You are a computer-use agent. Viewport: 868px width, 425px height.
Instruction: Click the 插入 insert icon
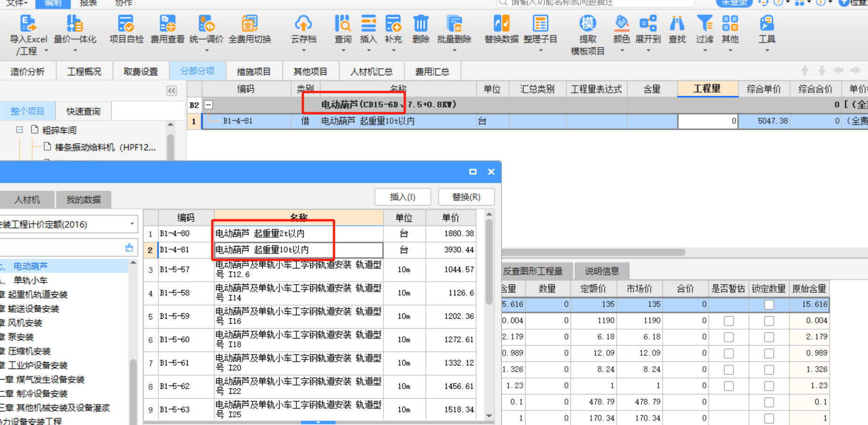[368, 23]
